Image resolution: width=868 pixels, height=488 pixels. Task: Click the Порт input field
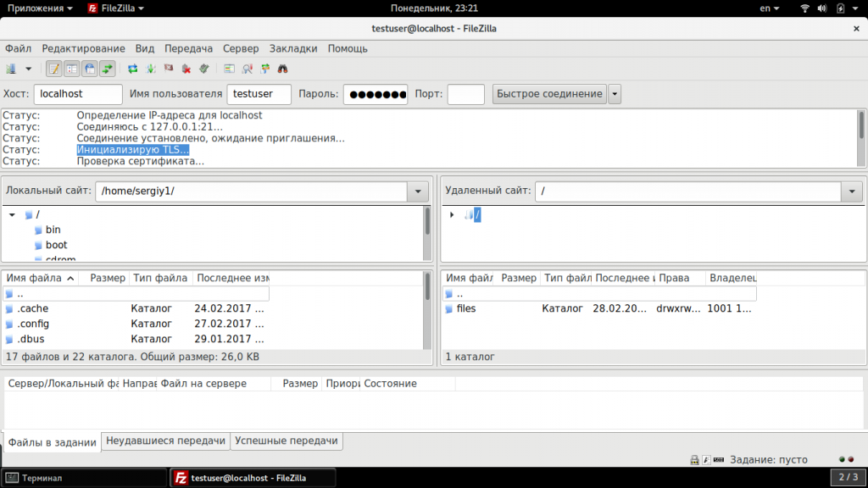465,94
